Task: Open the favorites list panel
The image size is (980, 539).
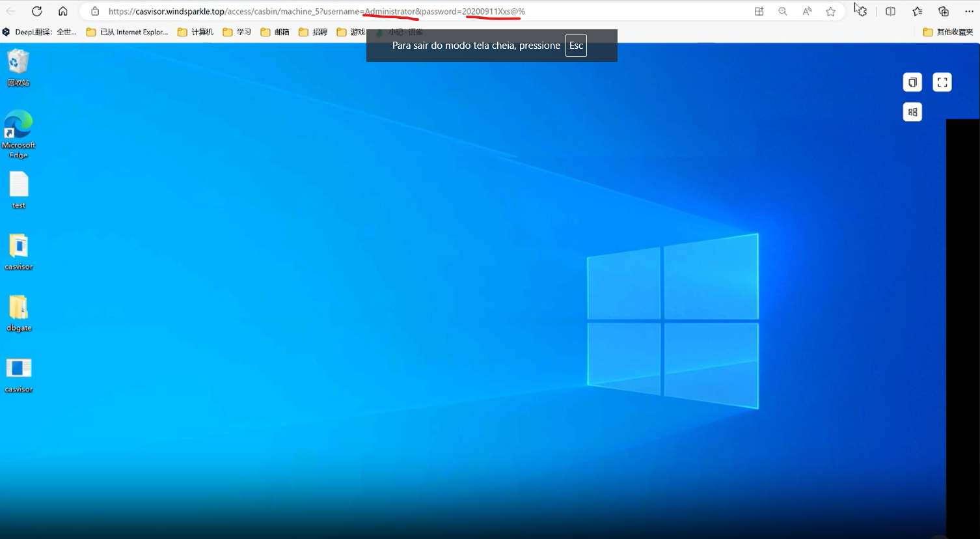Action: pyautogui.click(x=918, y=11)
